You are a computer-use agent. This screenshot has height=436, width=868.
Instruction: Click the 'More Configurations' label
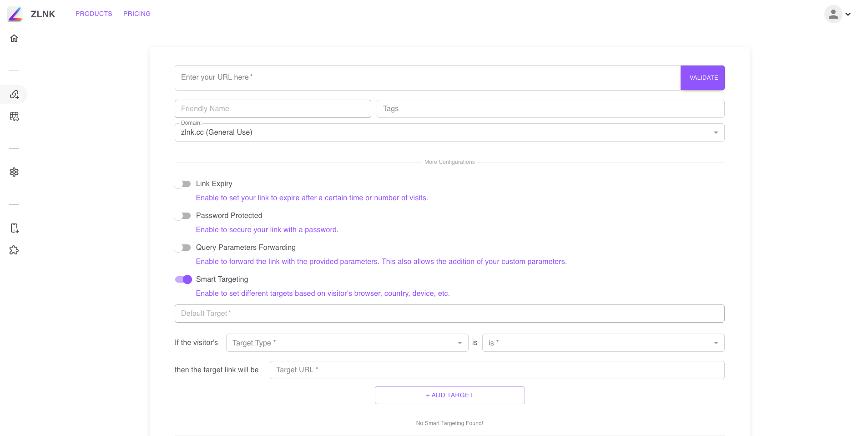pyautogui.click(x=449, y=162)
